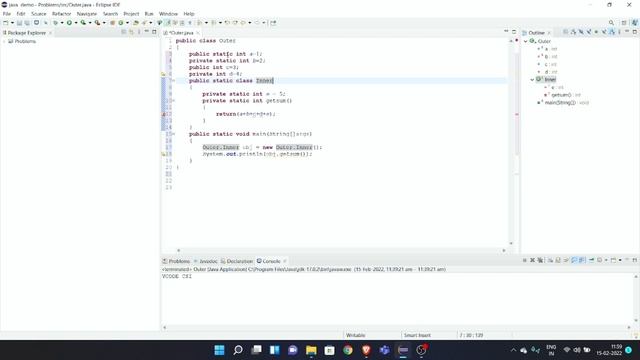The width and height of the screenshot is (640, 360).
Task: Switch to the Declaration tab
Action: pos(237,261)
